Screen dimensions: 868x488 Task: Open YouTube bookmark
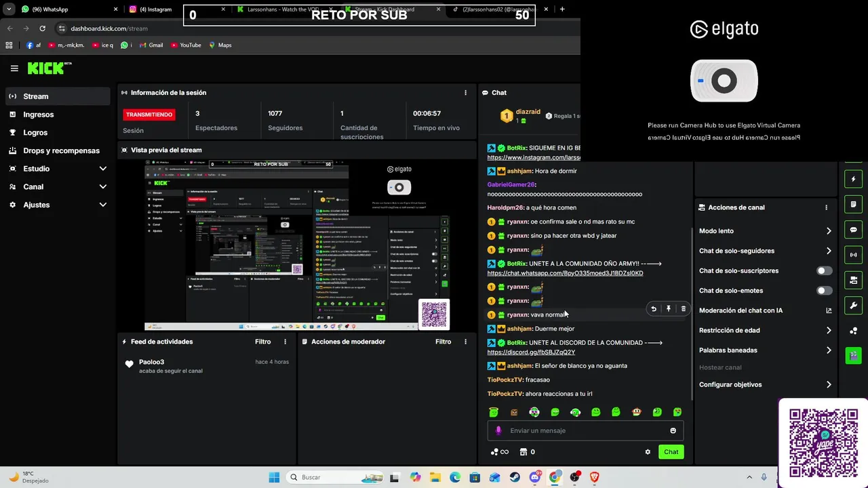(x=186, y=45)
